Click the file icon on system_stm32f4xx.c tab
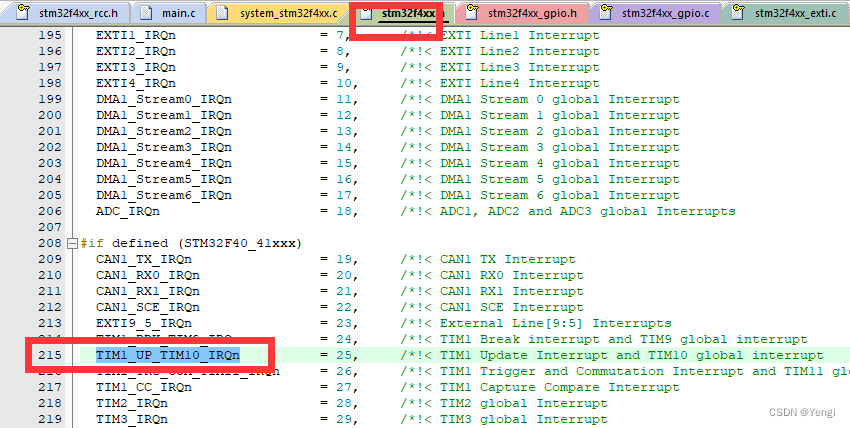 (x=222, y=12)
